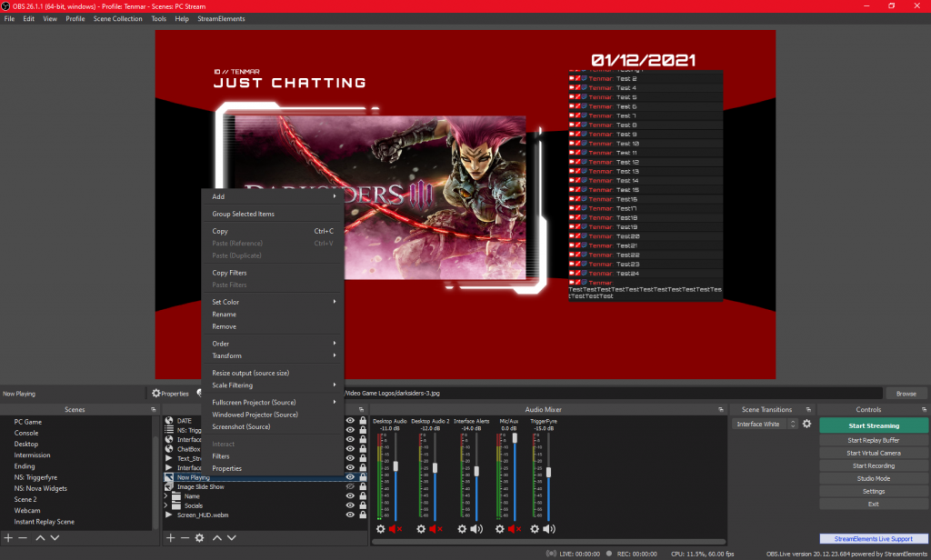
Task: Show the Image Slide Show source
Action: pos(350,486)
